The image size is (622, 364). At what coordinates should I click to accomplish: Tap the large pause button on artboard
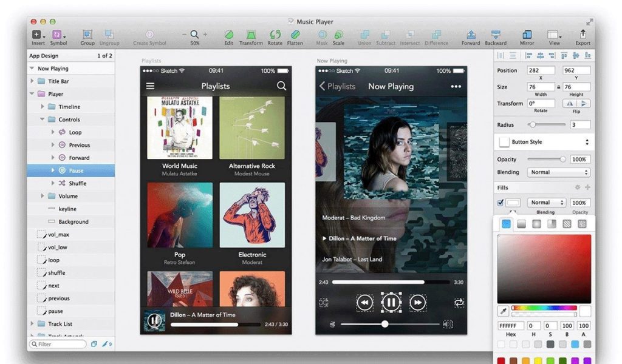(391, 303)
